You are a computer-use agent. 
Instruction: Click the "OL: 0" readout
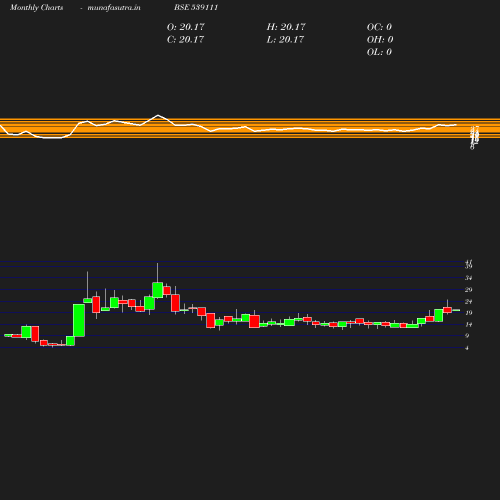(379, 52)
